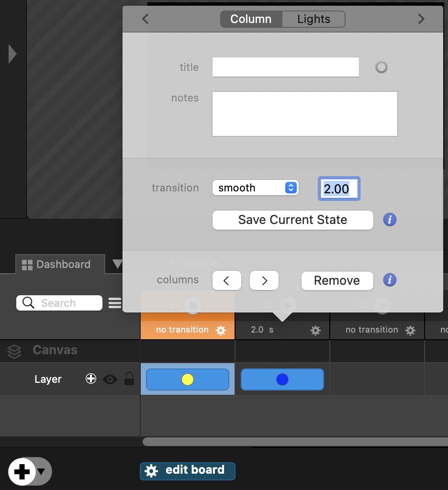This screenshot has width=448, height=490.
Task: Open the list menu icon next to Search
Action: (x=115, y=303)
